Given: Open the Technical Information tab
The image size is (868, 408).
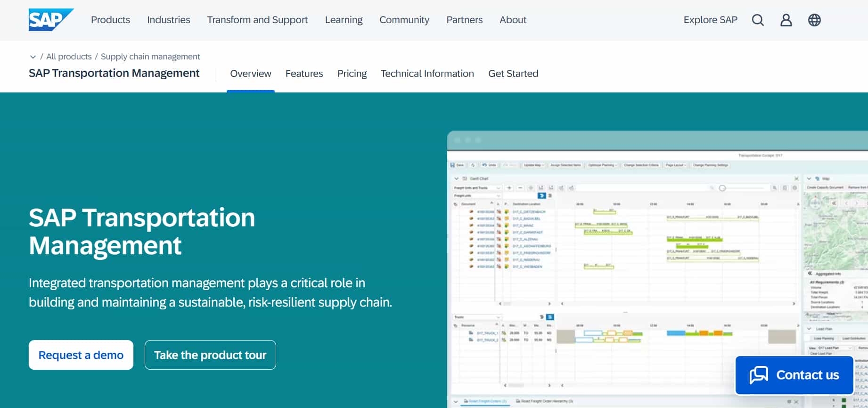Looking at the screenshot, I should (x=427, y=74).
